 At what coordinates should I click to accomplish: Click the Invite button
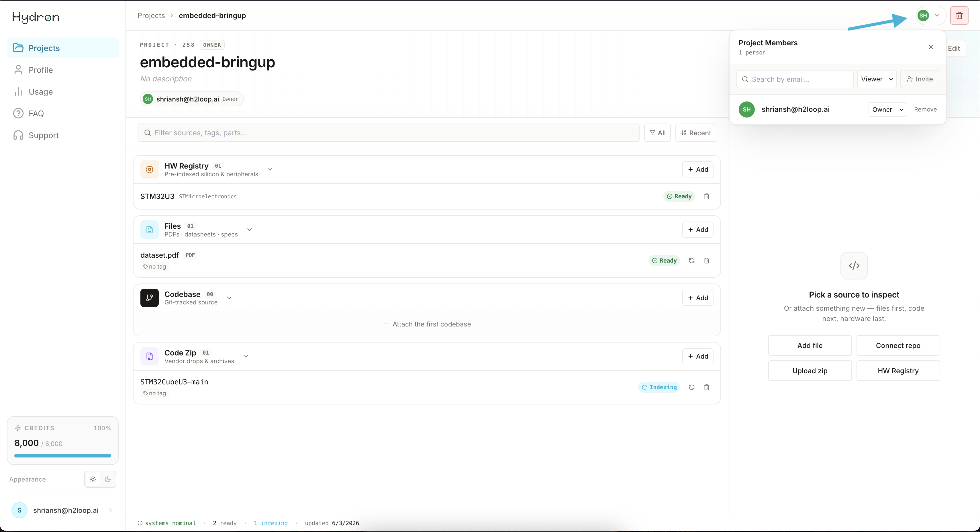click(x=920, y=79)
